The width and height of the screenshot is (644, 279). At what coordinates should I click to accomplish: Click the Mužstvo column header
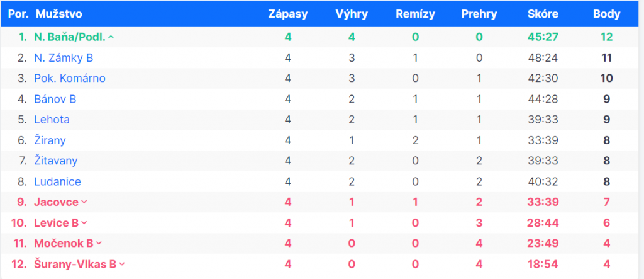pyautogui.click(x=59, y=14)
